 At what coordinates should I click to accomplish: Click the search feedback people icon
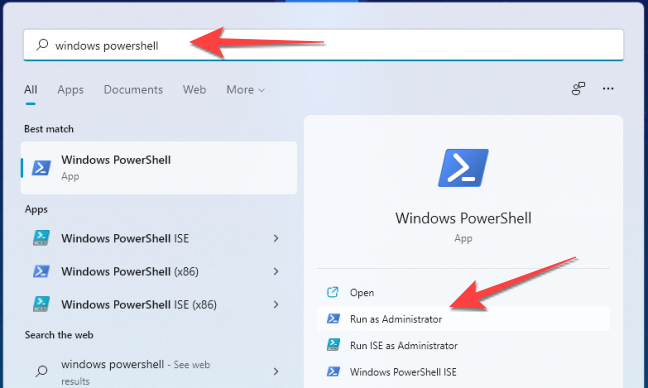(578, 88)
